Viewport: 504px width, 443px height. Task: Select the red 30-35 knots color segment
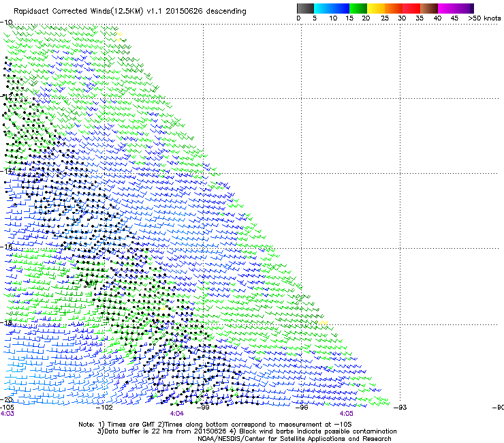click(x=411, y=8)
